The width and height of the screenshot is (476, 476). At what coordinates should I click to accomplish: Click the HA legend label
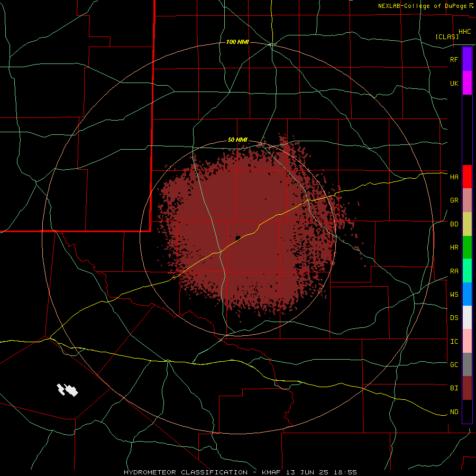tap(454, 177)
